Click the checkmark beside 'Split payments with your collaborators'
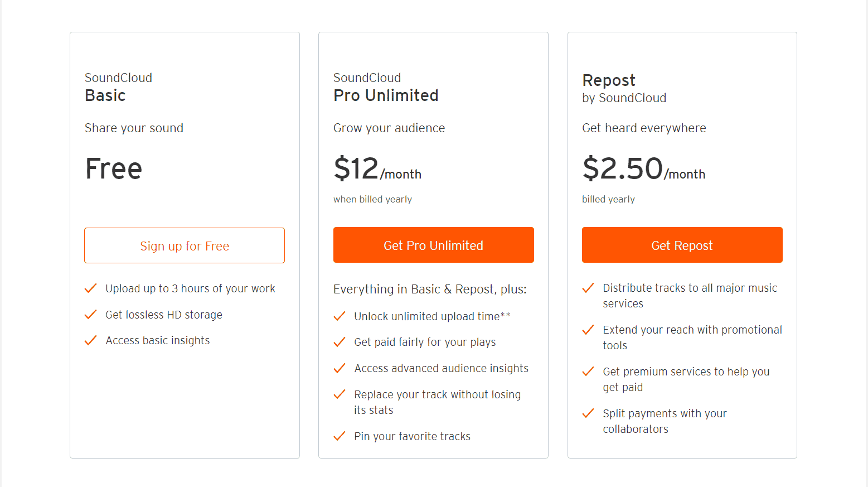 [588, 413]
